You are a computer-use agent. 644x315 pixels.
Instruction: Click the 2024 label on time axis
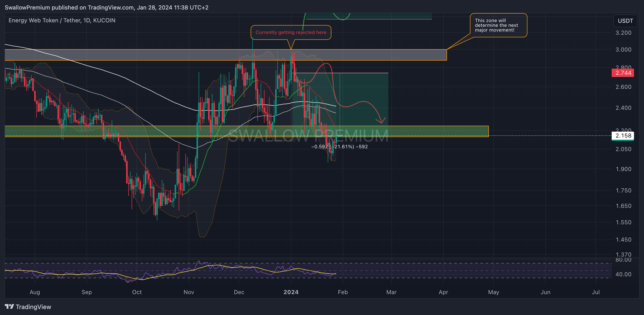291,292
